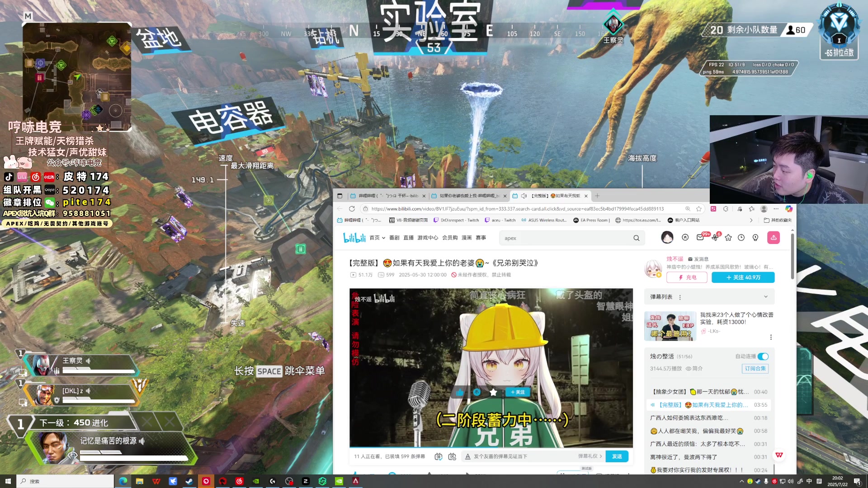Open bilibili membership circle icon

pyautogui.click(x=685, y=238)
